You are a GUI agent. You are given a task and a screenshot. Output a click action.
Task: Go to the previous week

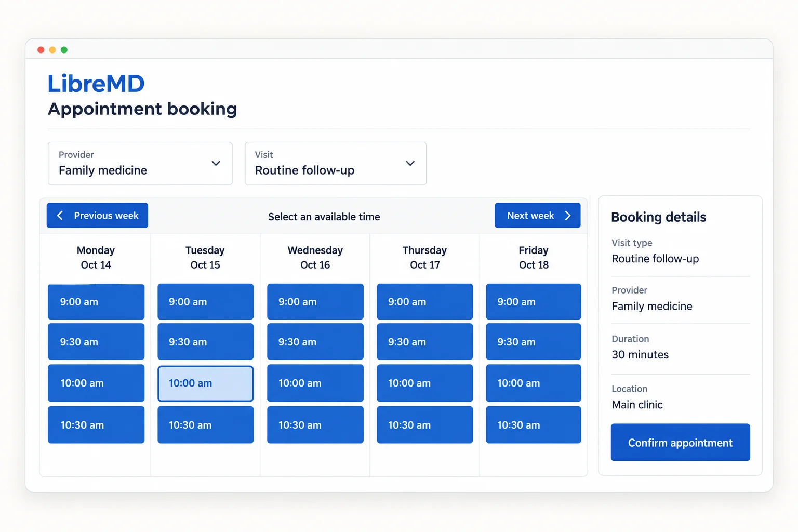tap(97, 215)
